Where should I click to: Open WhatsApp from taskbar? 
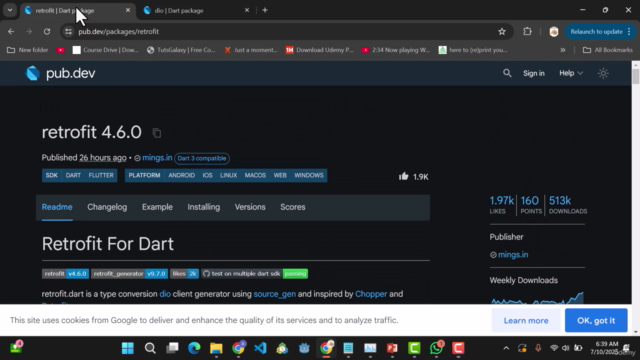coord(436,348)
